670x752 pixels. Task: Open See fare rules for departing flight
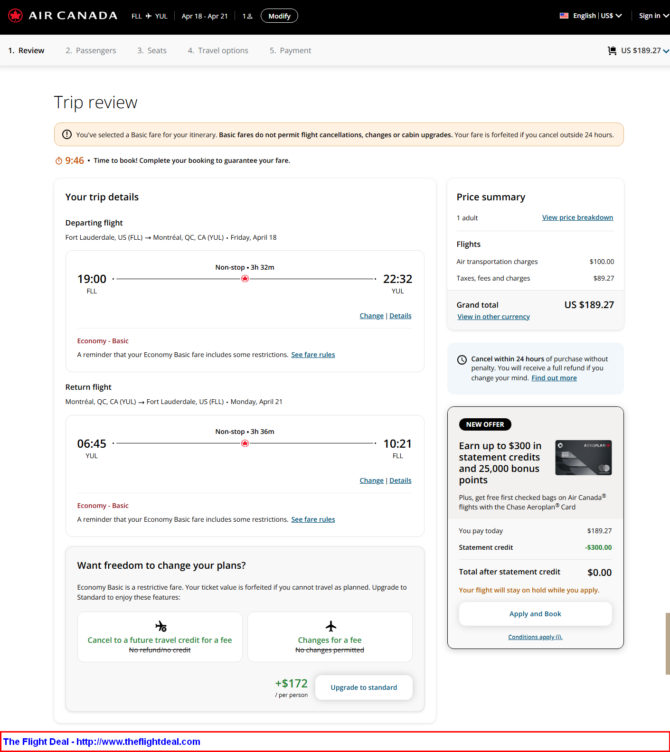coord(313,355)
